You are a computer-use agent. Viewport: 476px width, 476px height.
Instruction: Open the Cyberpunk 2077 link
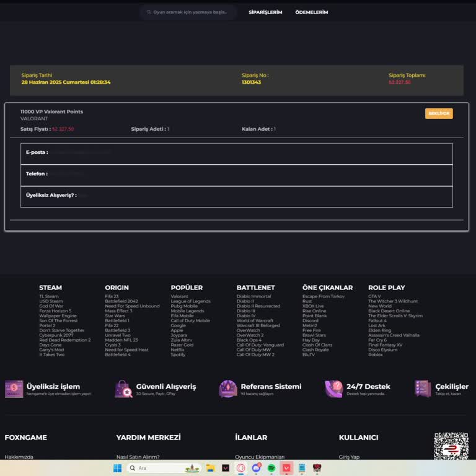tap(56, 335)
